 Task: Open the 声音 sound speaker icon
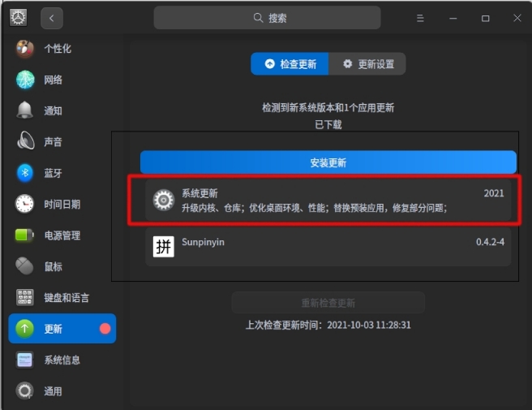(25, 141)
